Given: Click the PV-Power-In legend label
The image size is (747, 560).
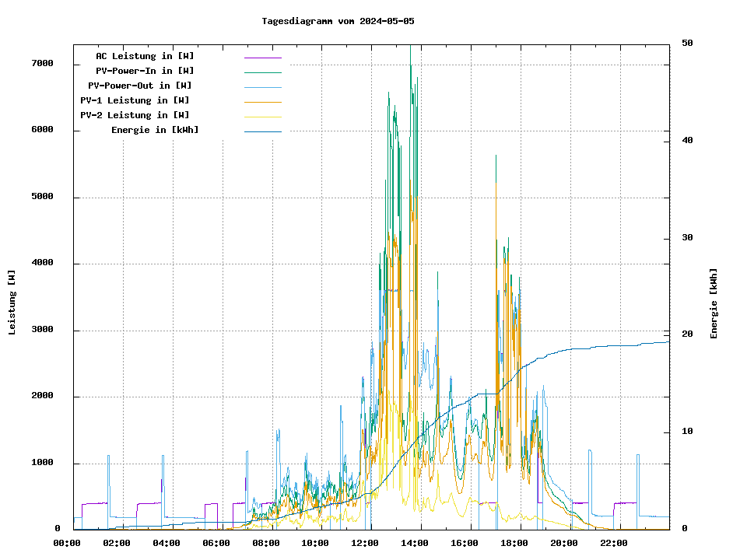Looking at the screenshot, I should point(150,71).
